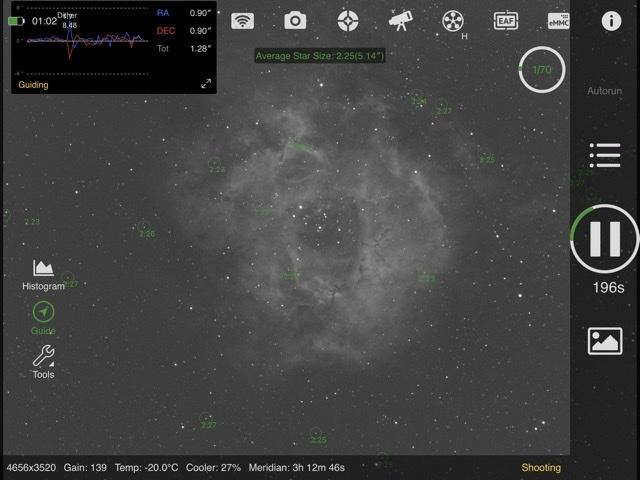Click the Temp: -20.0°C status
Image resolution: width=640 pixels, height=480 pixels.
[x=146, y=467]
